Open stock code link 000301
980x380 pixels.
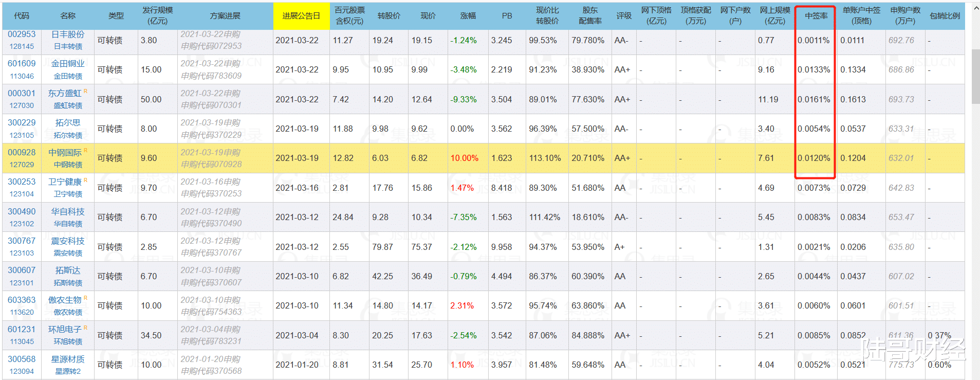(22, 94)
